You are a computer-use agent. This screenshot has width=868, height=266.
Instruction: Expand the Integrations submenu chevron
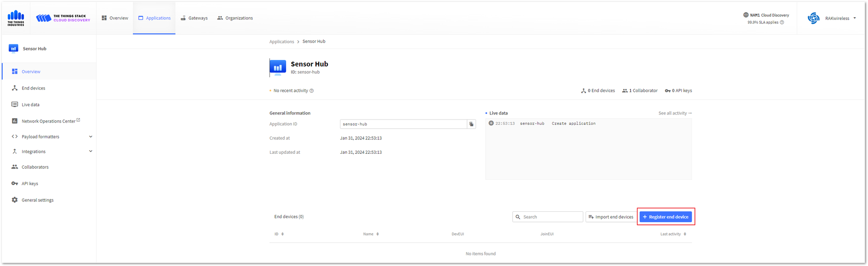click(90, 152)
